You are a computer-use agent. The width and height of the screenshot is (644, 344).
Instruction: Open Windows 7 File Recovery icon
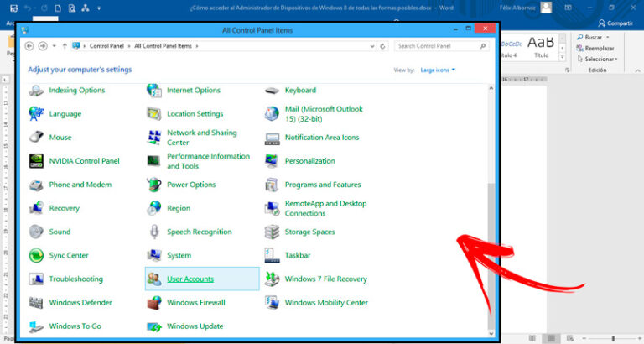pos(272,279)
